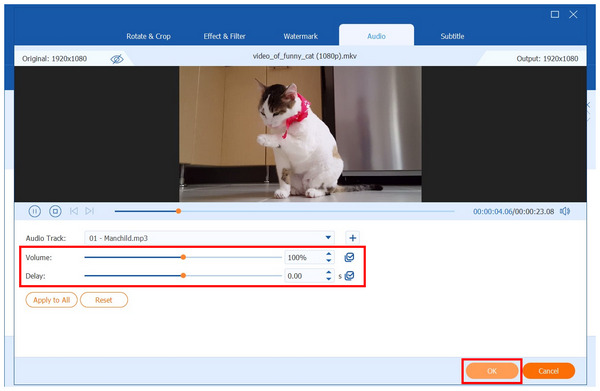
Task: Apply delay setting to all icon
Action: coord(349,276)
